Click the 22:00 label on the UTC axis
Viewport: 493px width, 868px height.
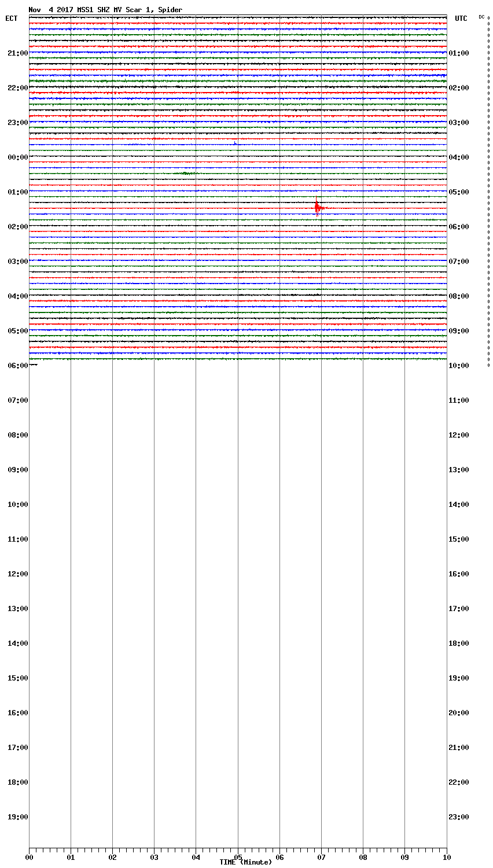[x=459, y=782]
